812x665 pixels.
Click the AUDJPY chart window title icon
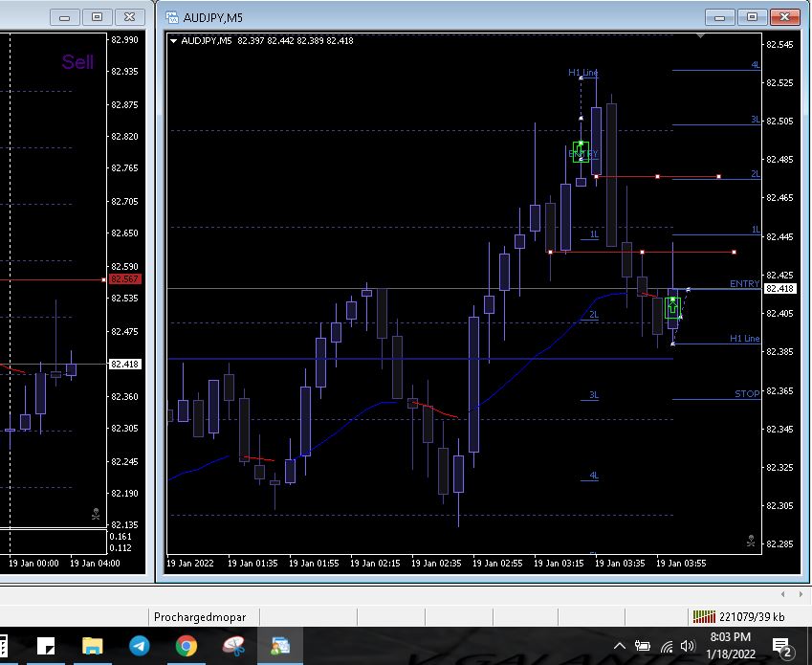point(172,17)
